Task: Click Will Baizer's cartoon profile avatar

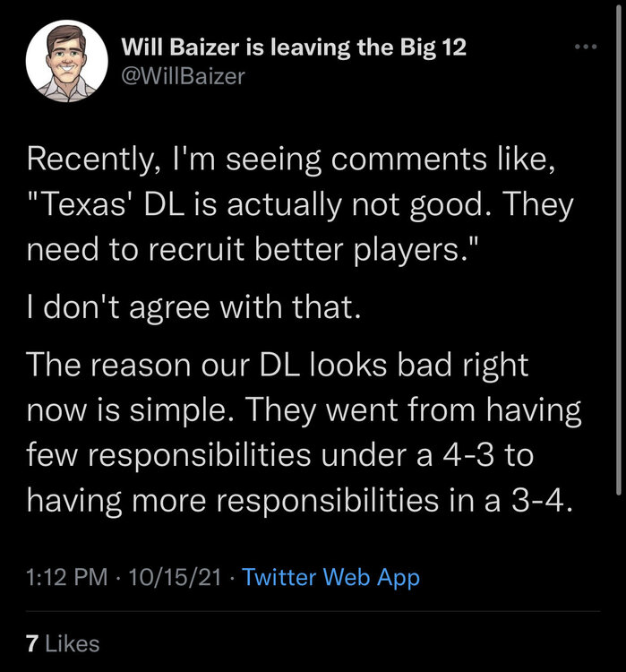Action: coord(62,60)
